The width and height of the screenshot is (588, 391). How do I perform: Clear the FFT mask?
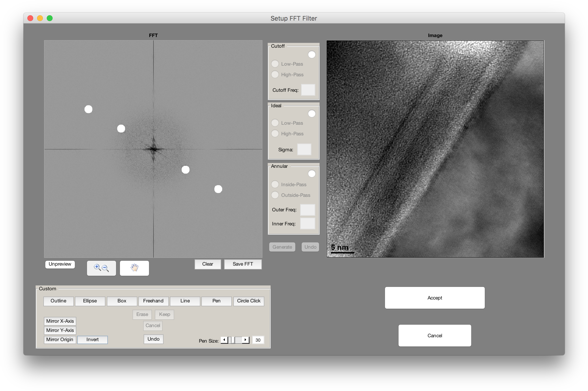tap(208, 264)
